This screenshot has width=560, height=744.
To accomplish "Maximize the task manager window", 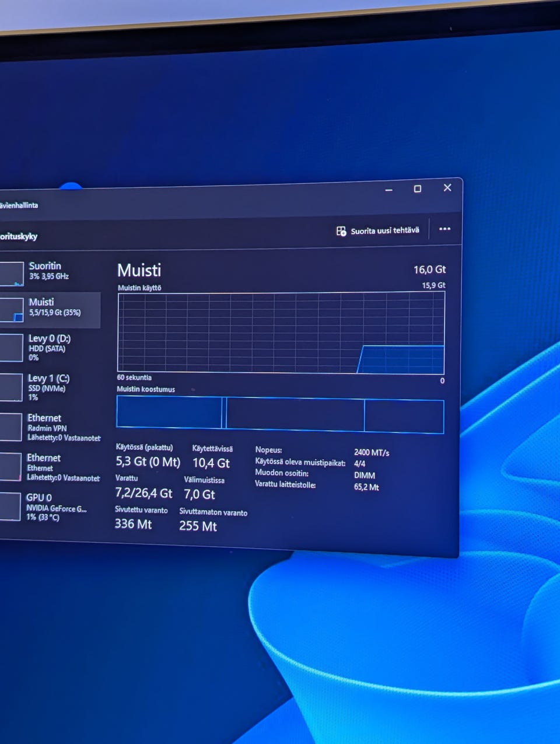I will tap(418, 189).
